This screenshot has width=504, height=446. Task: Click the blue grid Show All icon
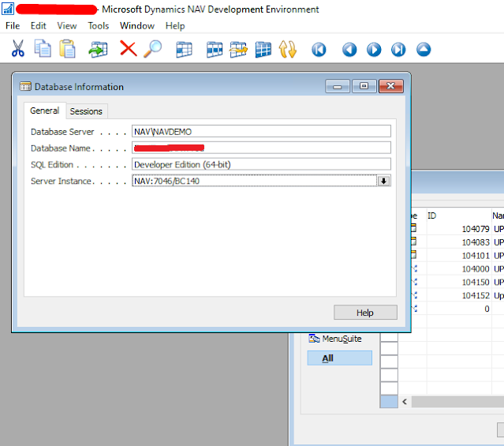click(263, 50)
